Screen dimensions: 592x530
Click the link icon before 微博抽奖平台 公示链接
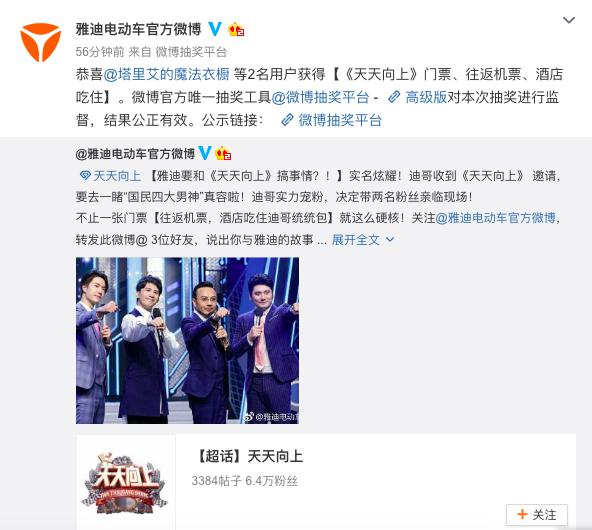point(287,120)
